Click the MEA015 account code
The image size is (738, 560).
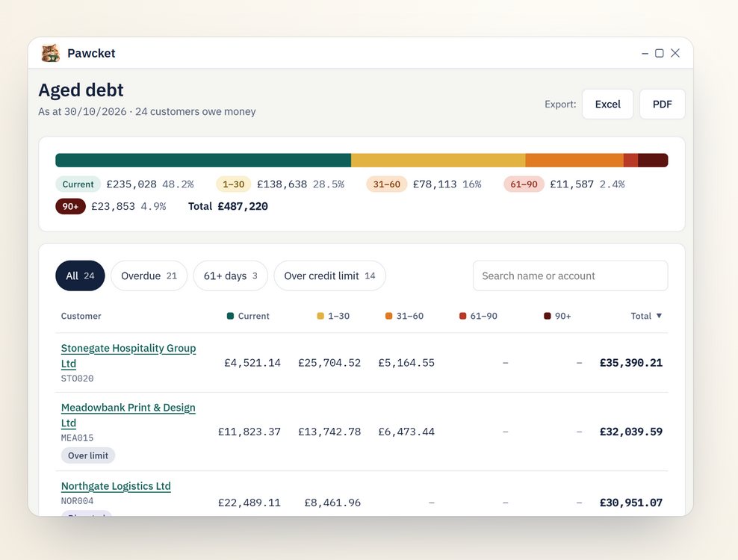coord(77,438)
